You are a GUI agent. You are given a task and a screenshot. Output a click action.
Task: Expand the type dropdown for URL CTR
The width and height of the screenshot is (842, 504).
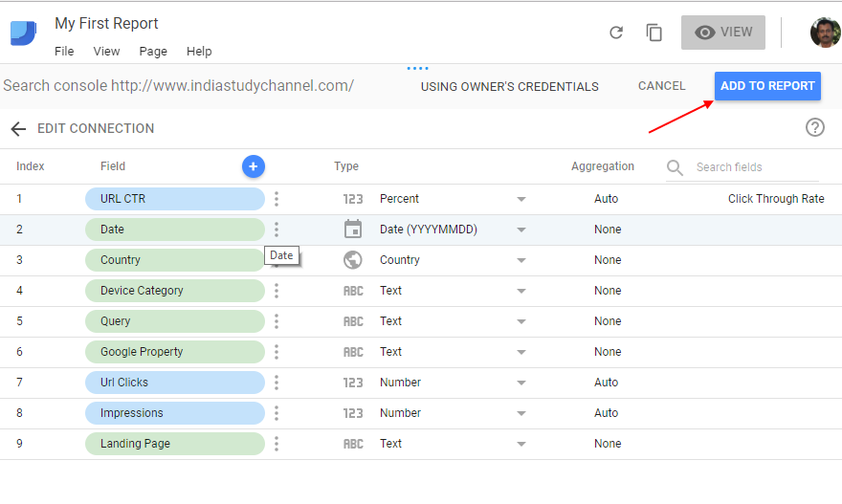coord(521,199)
